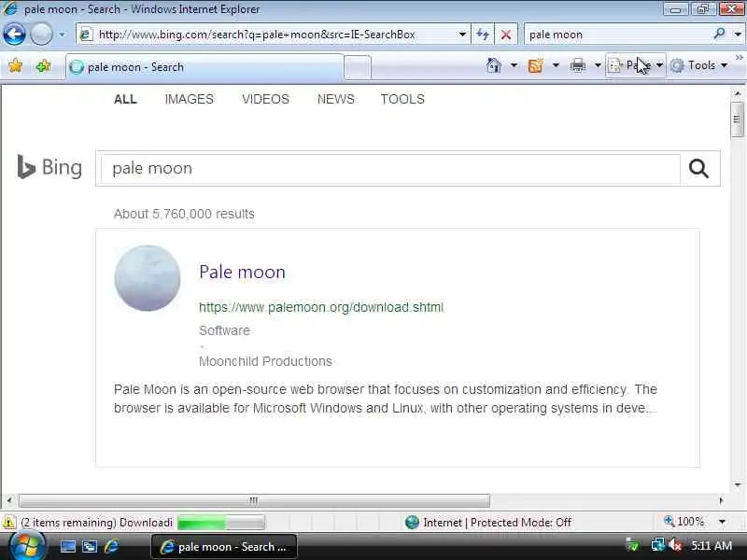This screenshot has height=560, width=747.
Task: Go back with the Back arrow button
Action: [14, 35]
